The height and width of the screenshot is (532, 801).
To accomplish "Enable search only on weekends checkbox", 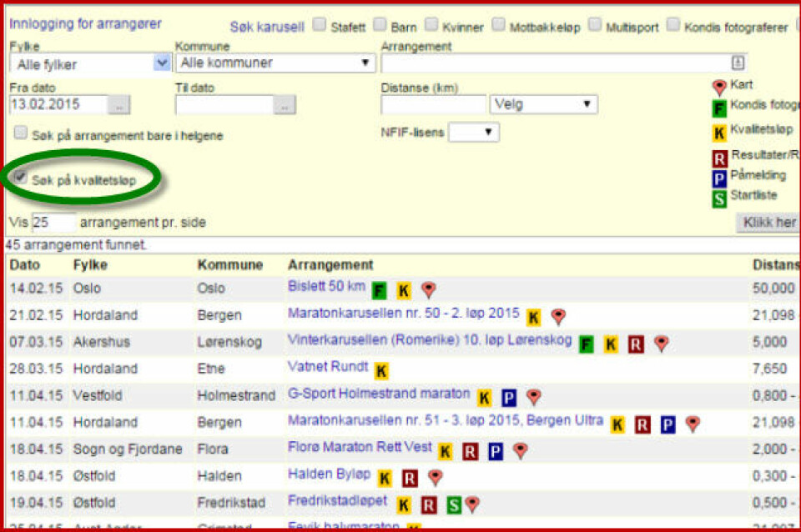I will (x=21, y=133).
